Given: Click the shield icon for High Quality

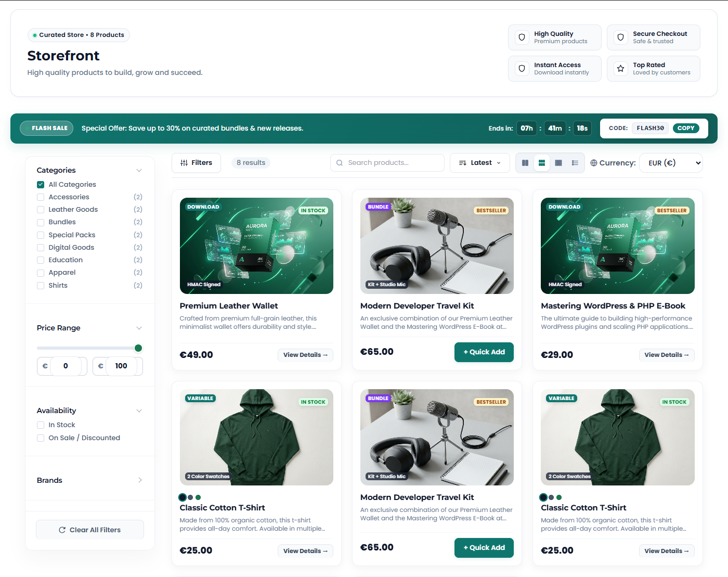Looking at the screenshot, I should click(522, 37).
